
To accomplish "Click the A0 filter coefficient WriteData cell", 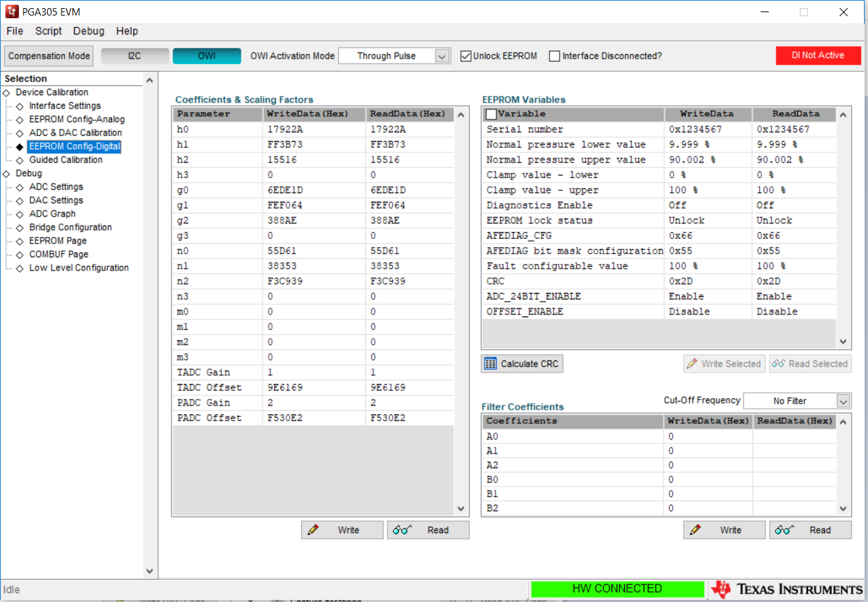I will 708,437.
